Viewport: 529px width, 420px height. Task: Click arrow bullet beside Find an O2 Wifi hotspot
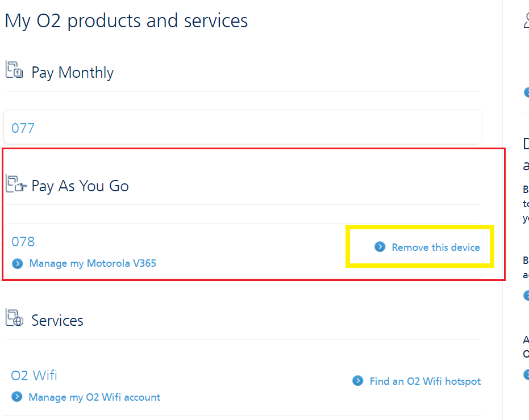coord(357,380)
